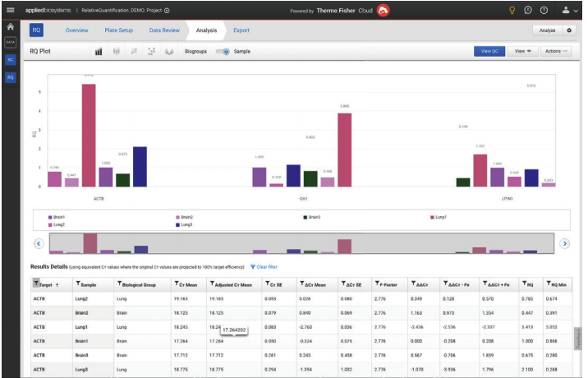Toggle the Biogroups/Sample switch
This screenshot has width=588, height=378.
(222, 51)
